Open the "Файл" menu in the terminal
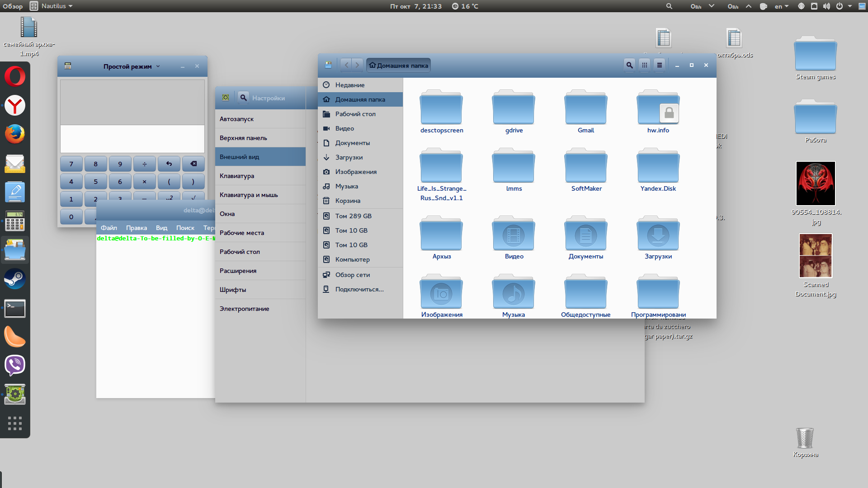This screenshot has height=488, width=868. [108, 228]
